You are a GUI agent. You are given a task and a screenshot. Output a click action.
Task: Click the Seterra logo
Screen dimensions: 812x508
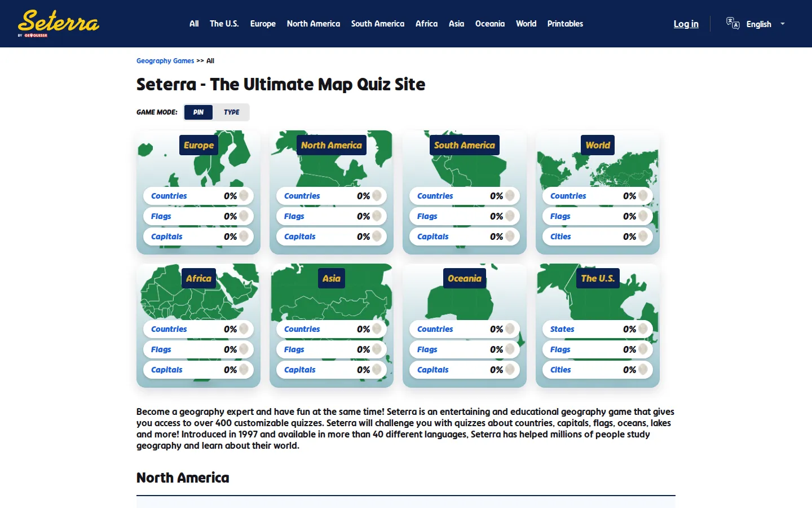[59, 23]
